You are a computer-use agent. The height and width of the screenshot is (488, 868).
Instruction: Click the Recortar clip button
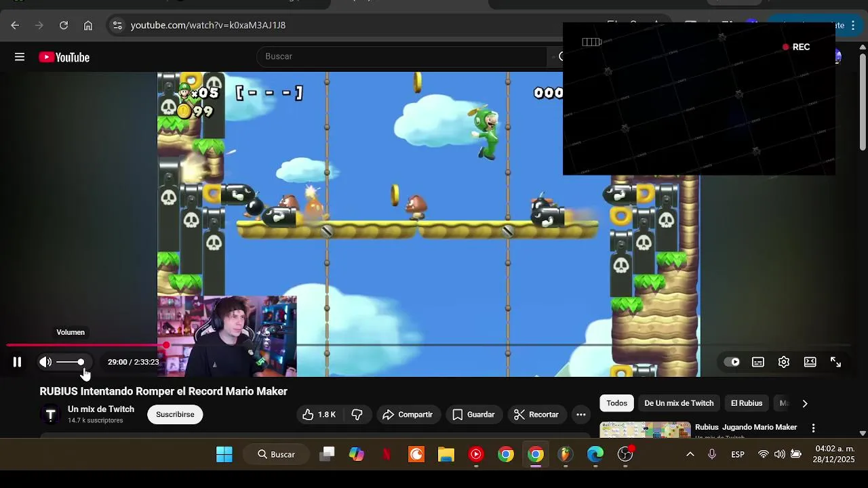pyautogui.click(x=536, y=414)
